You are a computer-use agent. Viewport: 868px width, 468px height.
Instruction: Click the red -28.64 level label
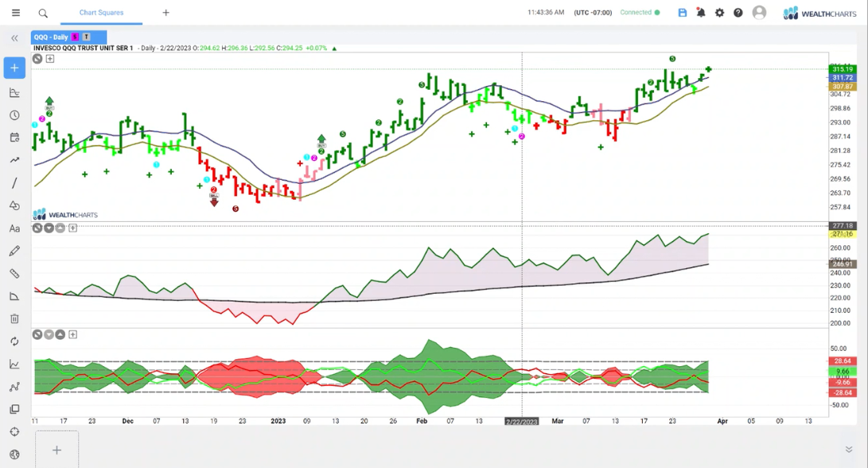click(843, 392)
